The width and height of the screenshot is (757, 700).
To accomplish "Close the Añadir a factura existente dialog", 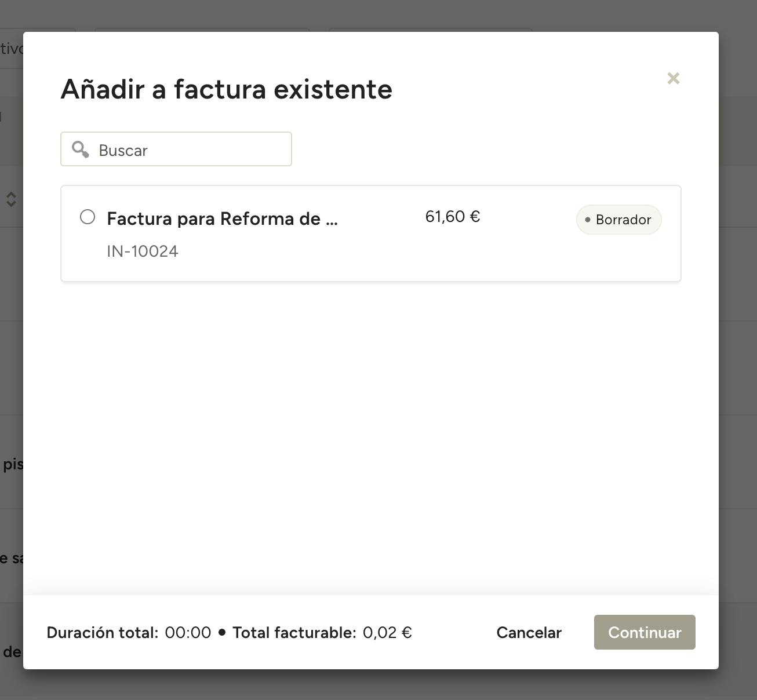I will 673,78.
